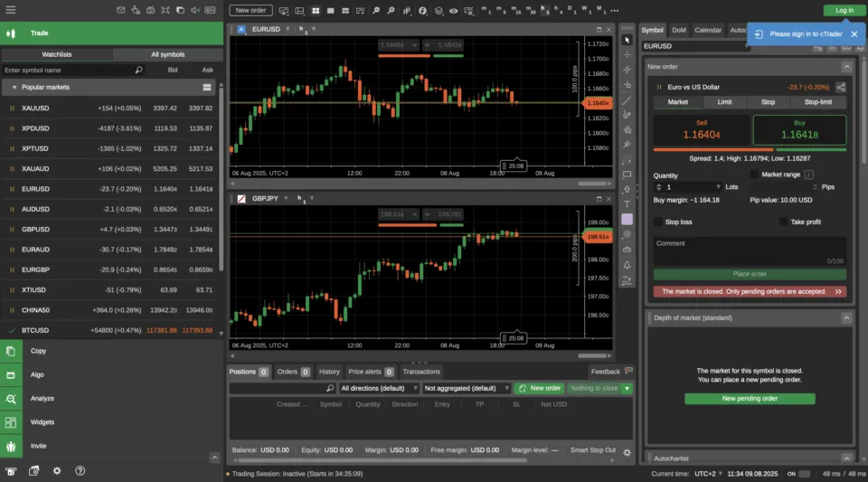Image resolution: width=868 pixels, height=482 pixels.
Task: Click the New pending order button
Action: tap(750, 399)
